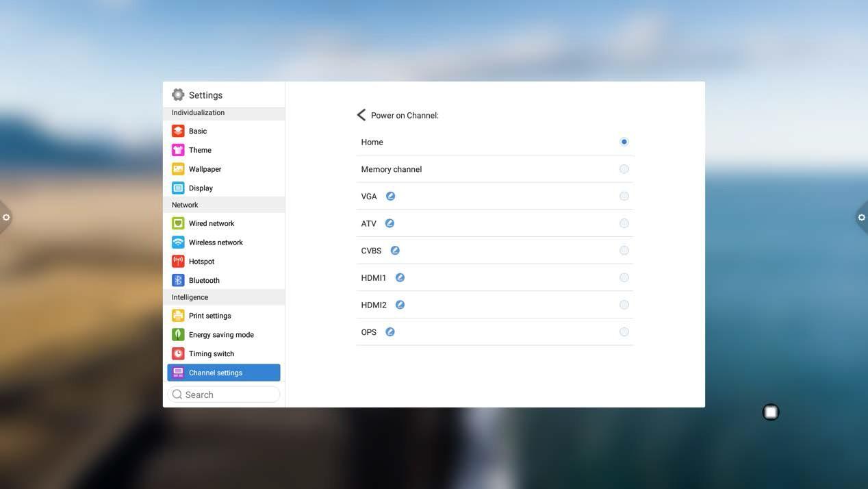Open the Wireless network menu item
The height and width of the screenshot is (489, 868).
pos(216,242)
